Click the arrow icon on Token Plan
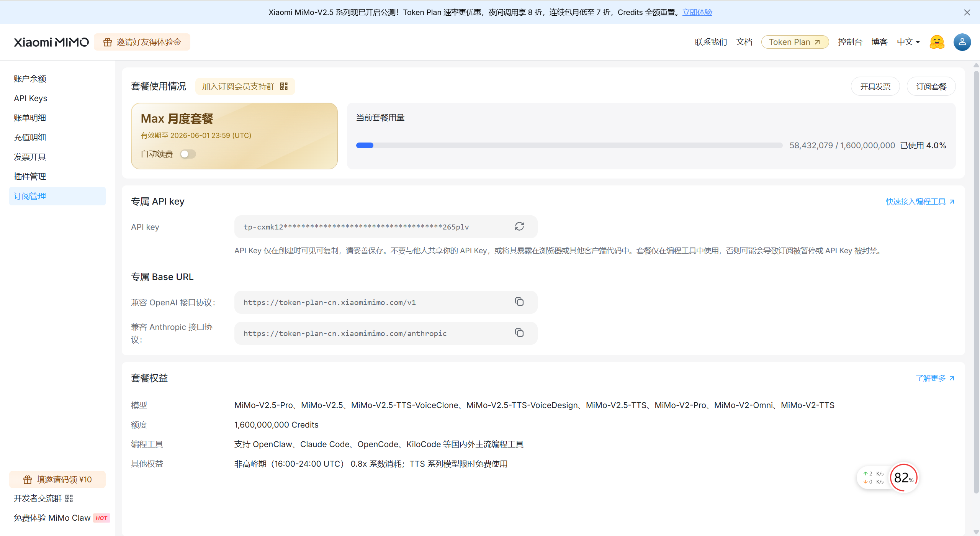 point(817,42)
